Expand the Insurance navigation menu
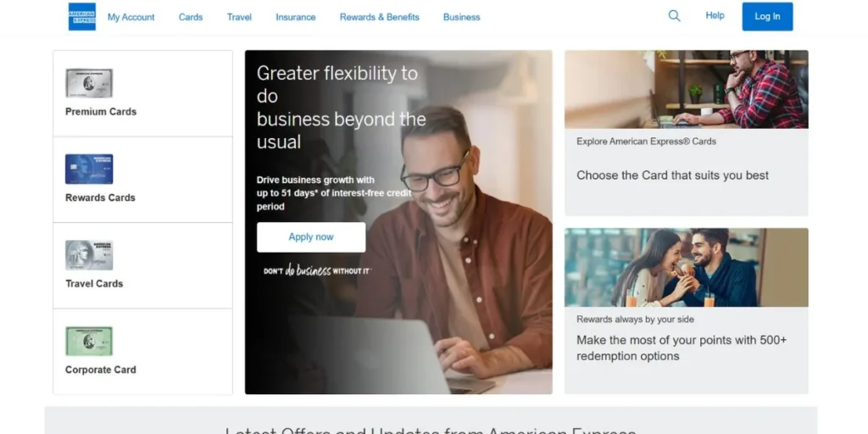The image size is (868, 434). pos(296,17)
